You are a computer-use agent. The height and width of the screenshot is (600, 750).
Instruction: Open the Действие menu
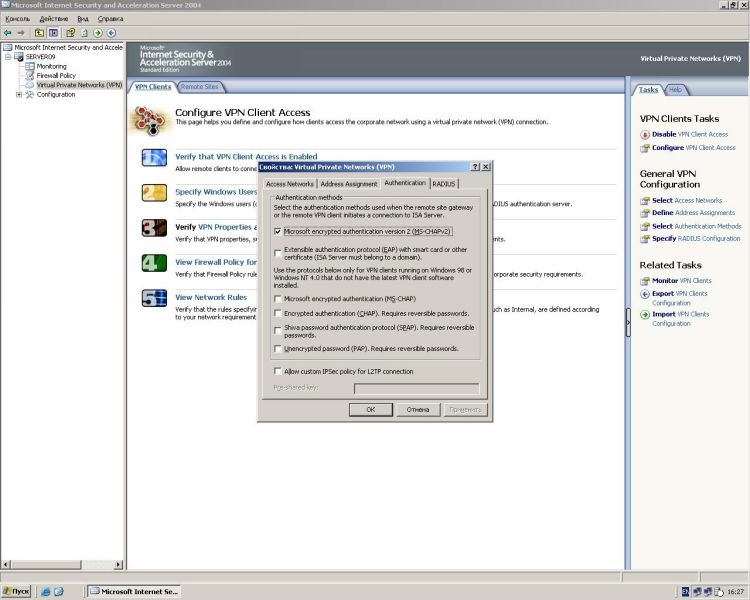[54, 19]
